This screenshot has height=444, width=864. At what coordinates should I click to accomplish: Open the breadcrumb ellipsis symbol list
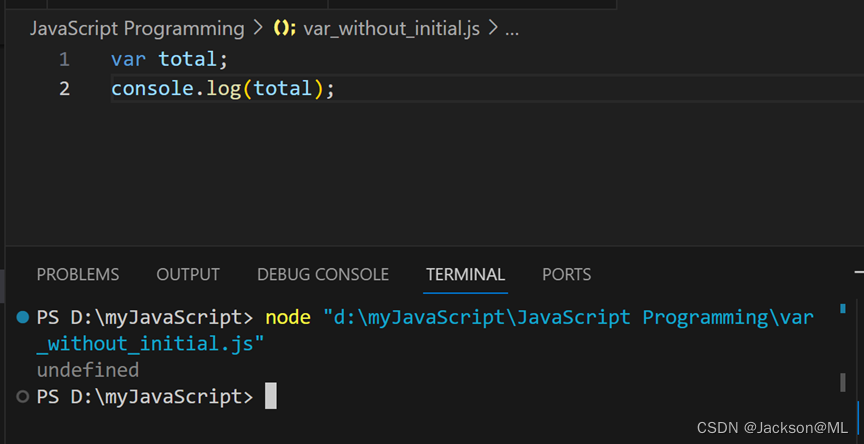(x=512, y=29)
